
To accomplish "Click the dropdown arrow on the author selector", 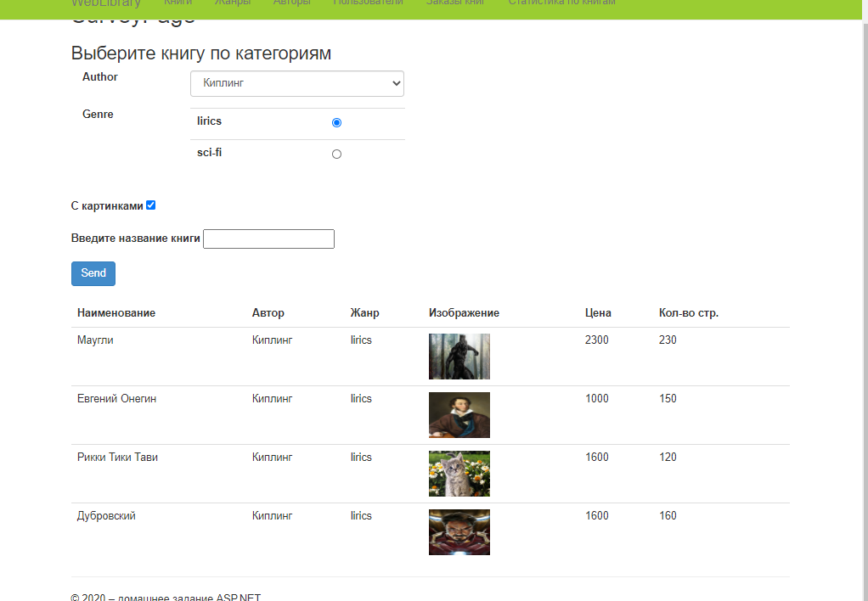I will pos(394,83).
